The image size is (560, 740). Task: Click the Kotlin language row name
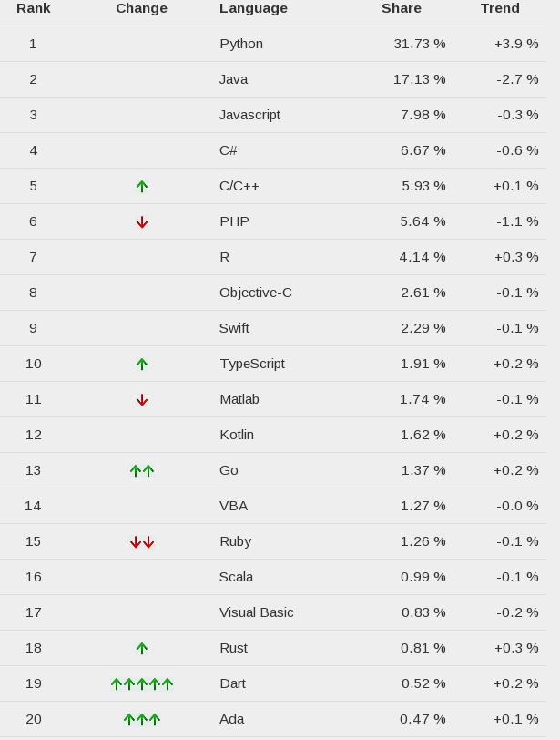coord(237,435)
